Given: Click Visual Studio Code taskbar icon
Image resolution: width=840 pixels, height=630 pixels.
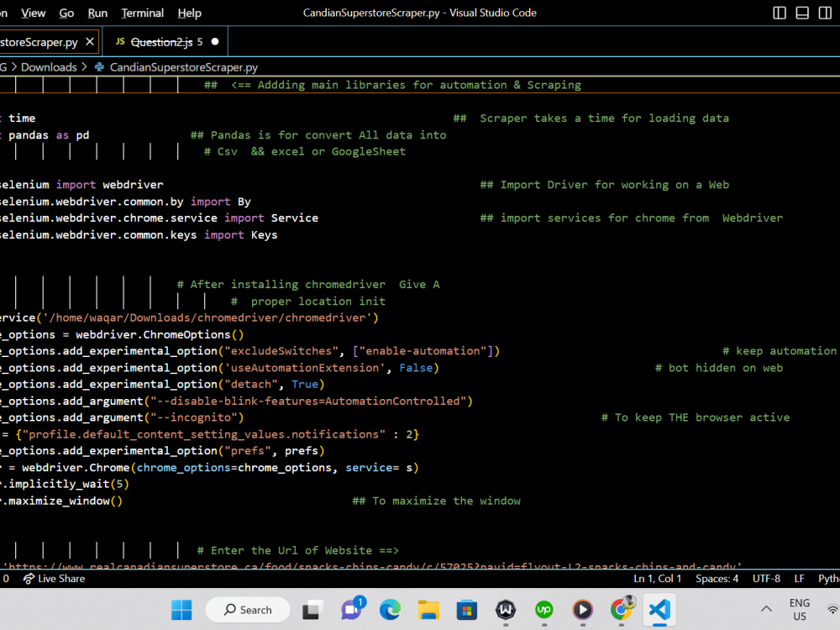Looking at the screenshot, I should click(660, 610).
